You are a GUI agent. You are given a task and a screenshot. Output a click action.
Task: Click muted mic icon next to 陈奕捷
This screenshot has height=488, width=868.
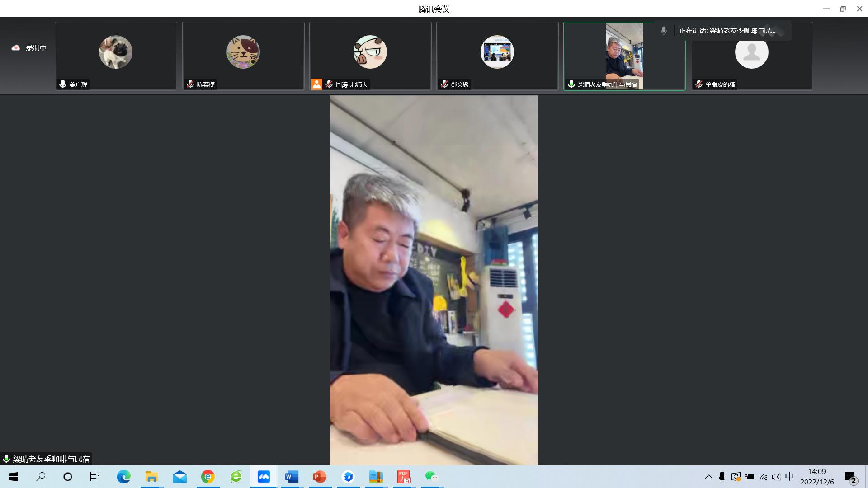coord(190,84)
